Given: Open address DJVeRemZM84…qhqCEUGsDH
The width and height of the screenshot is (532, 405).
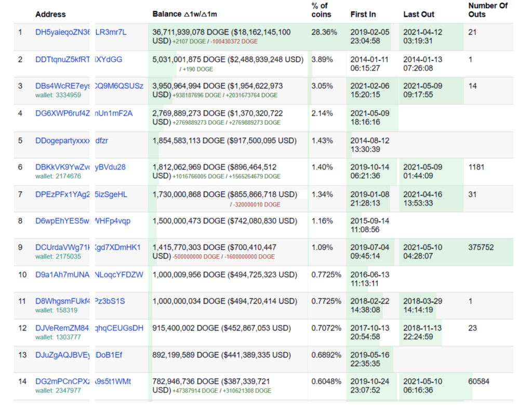Looking at the screenshot, I should (89, 328).
